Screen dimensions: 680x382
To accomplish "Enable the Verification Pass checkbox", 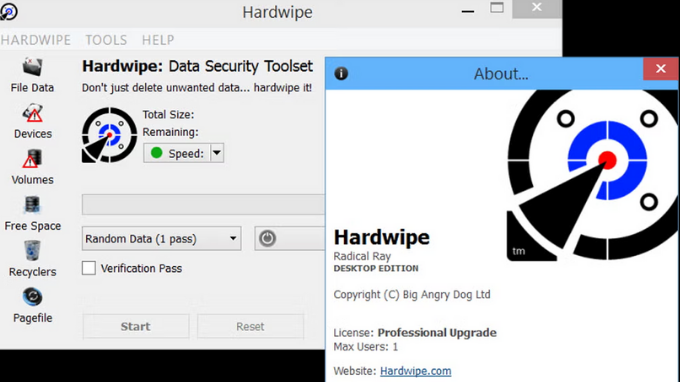I will [x=89, y=268].
